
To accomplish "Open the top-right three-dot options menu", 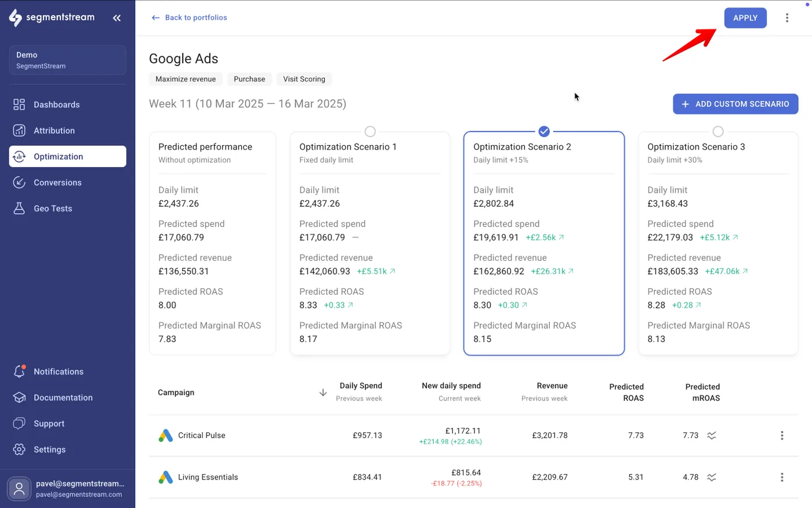I will (x=787, y=18).
